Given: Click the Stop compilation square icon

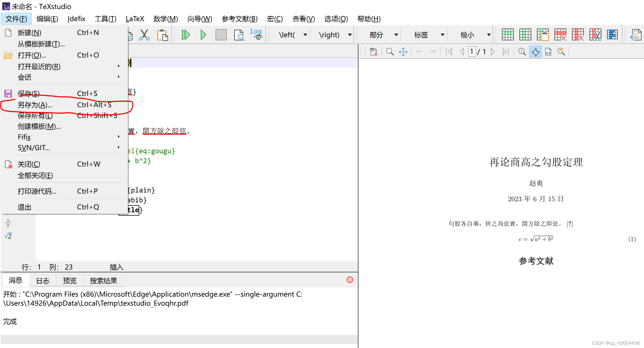Looking at the screenshot, I should (x=221, y=35).
